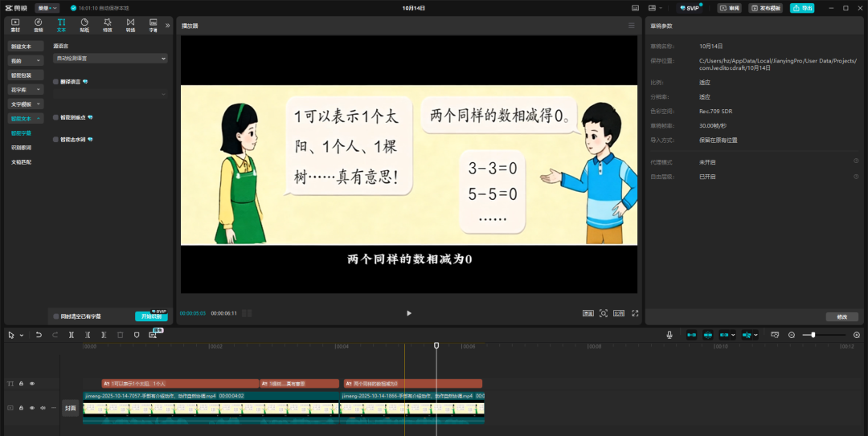The width and height of the screenshot is (868, 436).
Task: Open the 自动检测语言 source language dropdown
Action: point(110,58)
